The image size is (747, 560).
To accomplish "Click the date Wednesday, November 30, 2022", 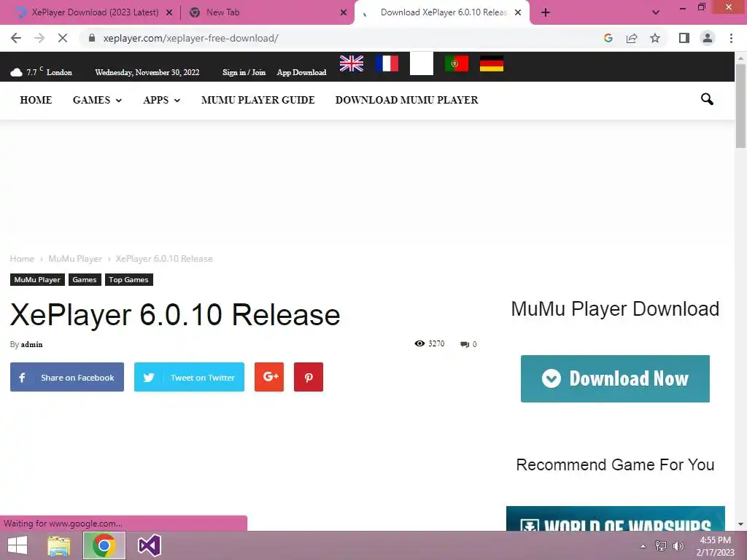I will point(147,72).
